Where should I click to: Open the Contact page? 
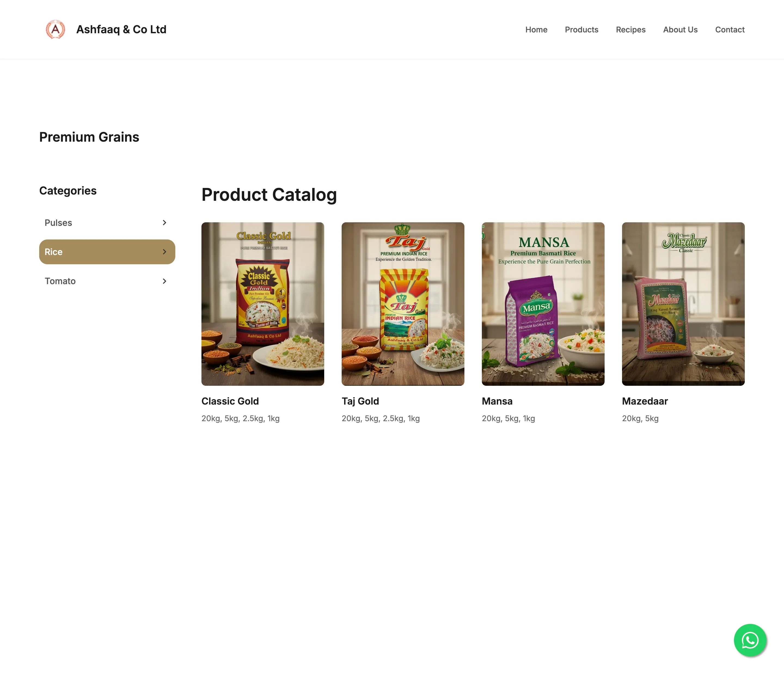pos(730,29)
